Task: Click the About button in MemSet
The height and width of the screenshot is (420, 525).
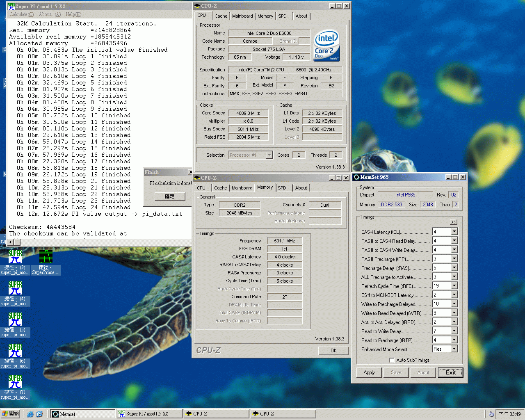Action: coord(423,372)
